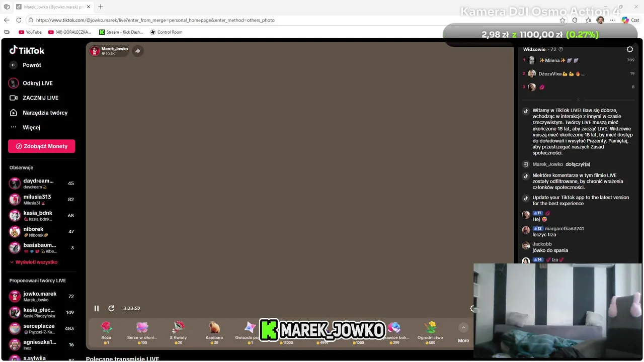This screenshot has width=644, height=362.
Task: Open browser extensions icon
Action: tap(575, 20)
